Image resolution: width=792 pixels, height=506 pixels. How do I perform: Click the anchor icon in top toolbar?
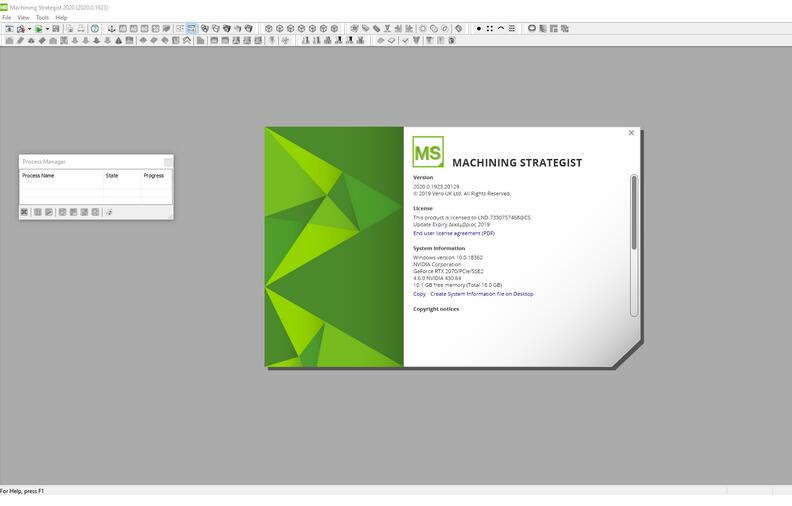(112, 29)
